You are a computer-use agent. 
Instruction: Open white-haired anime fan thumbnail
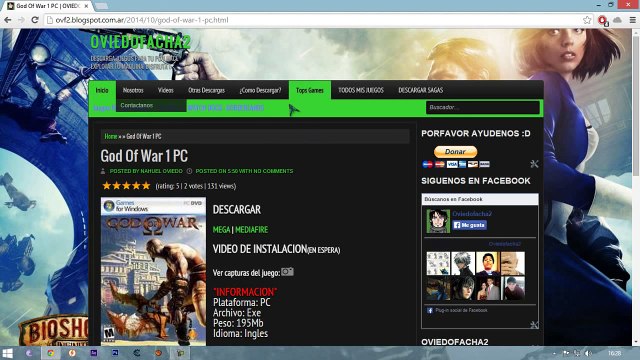point(463,263)
